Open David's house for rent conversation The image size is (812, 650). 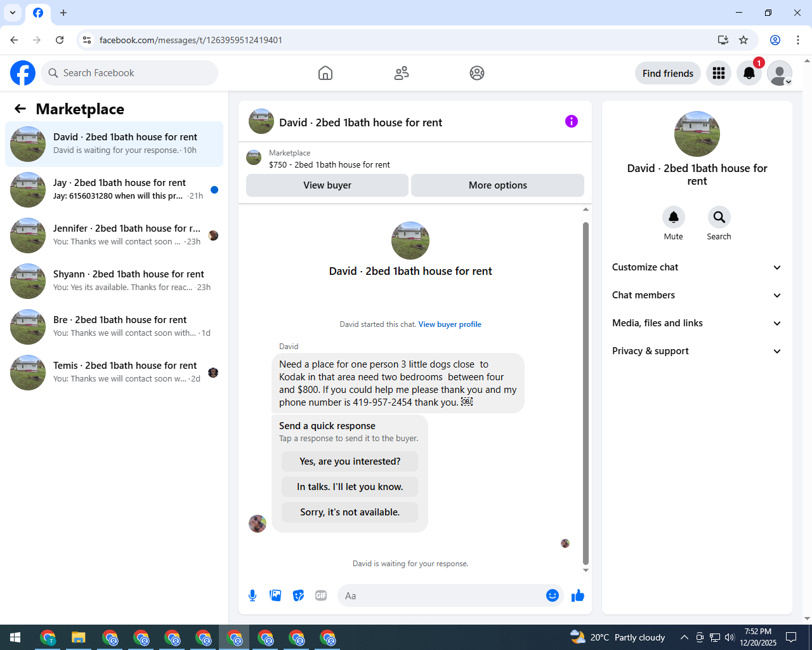coord(114,144)
